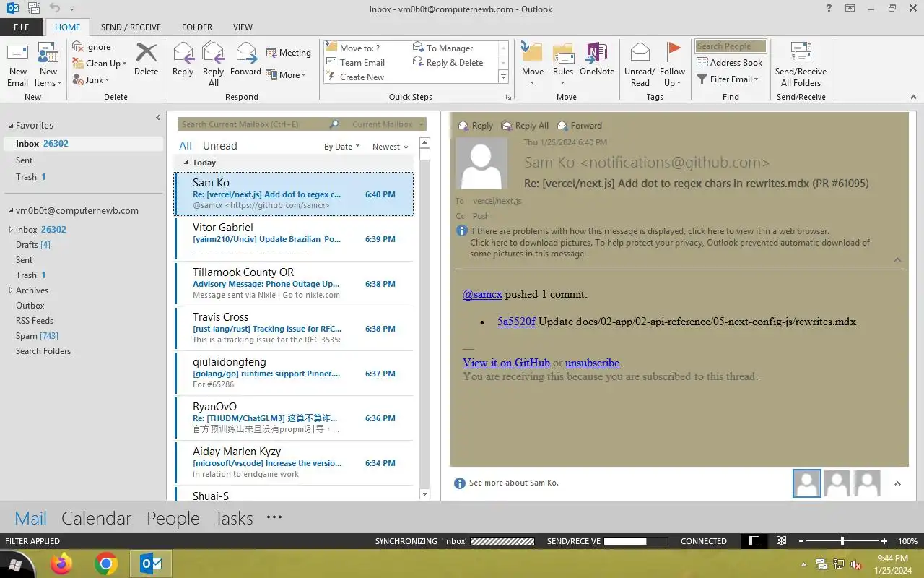Switch to the VIEW ribbon tab
The image size is (924, 578).
click(x=243, y=27)
